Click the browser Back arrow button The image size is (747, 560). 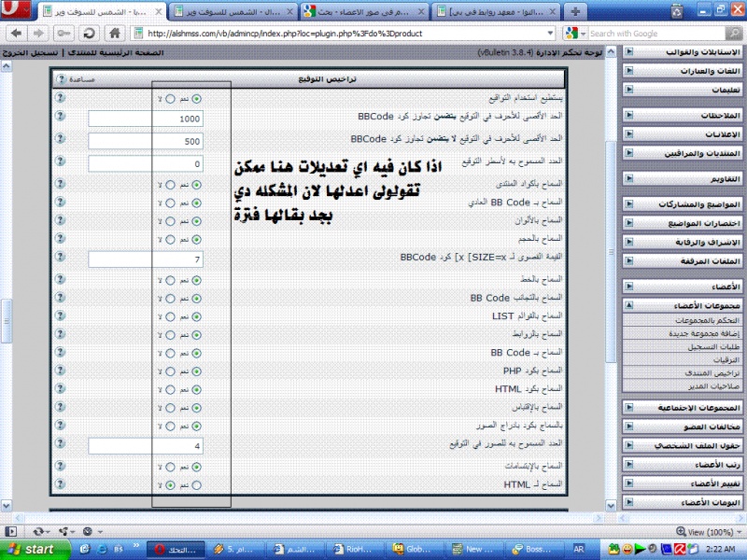[x=15, y=33]
